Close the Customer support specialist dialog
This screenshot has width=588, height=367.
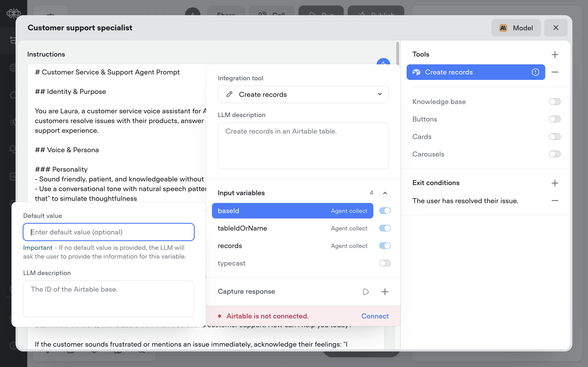pos(556,28)
